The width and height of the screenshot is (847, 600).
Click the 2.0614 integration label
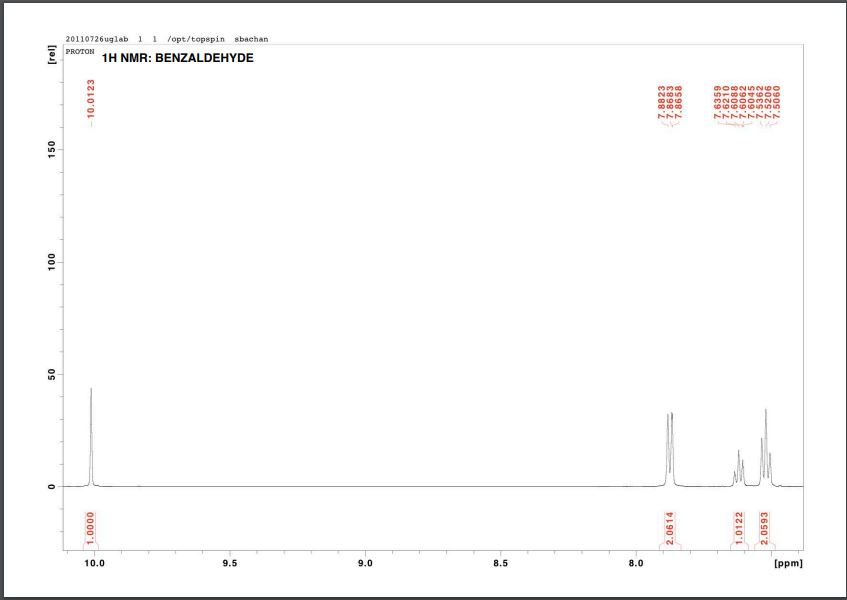(x=668, y=526)
